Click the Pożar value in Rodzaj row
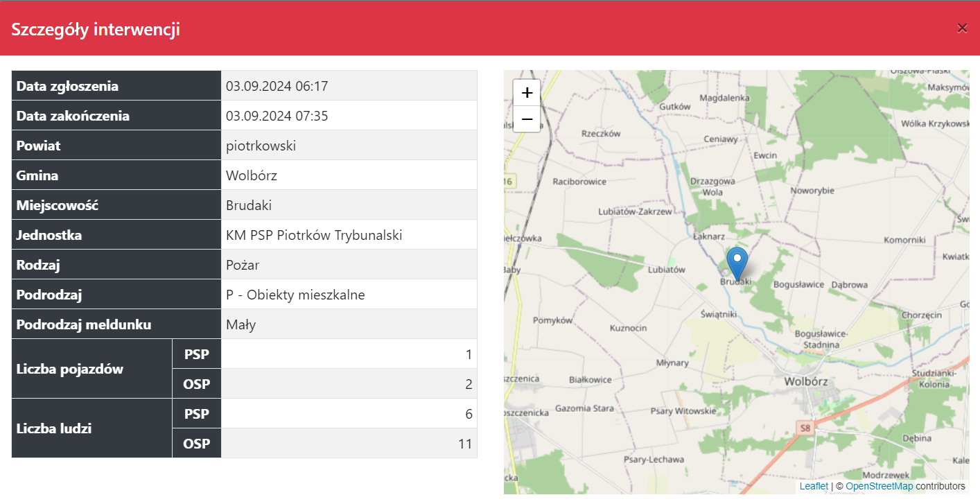The height and width of the screenshot is (504, 980). tap(243, 266)
